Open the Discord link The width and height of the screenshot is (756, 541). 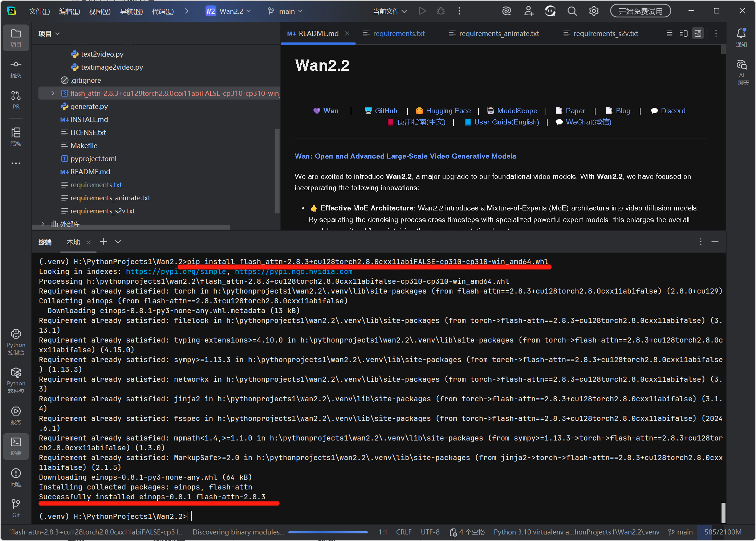tap(673, 111)
